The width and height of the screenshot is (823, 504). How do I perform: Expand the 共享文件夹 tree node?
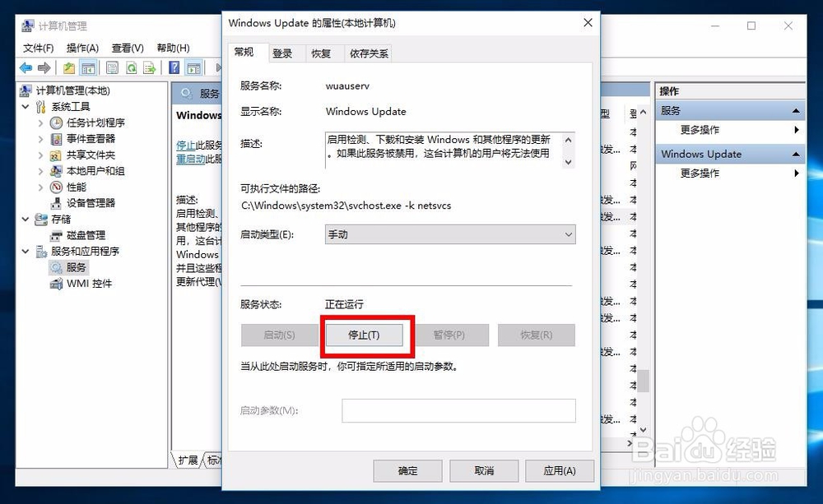click(x=40, y=155)
